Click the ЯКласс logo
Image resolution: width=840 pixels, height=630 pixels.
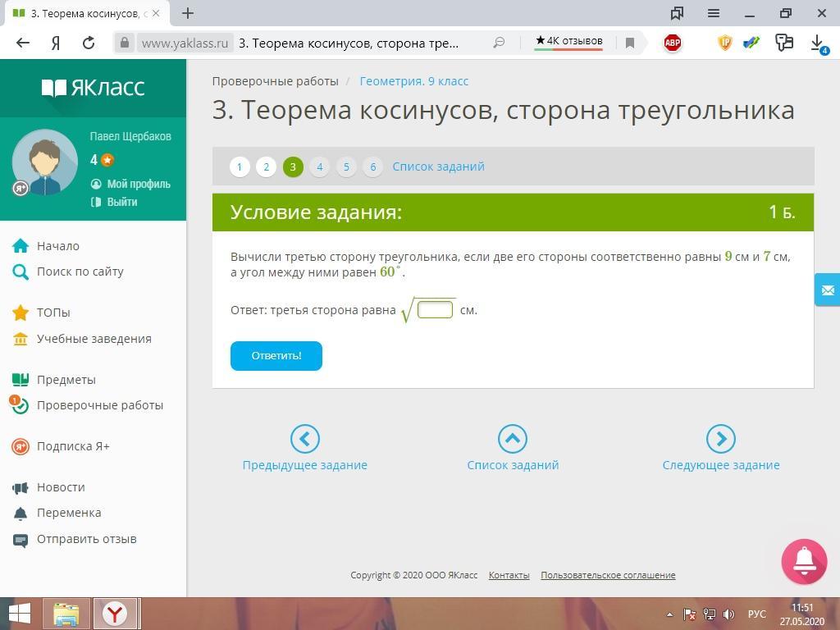pyautogui.click(x=94, y=88)
